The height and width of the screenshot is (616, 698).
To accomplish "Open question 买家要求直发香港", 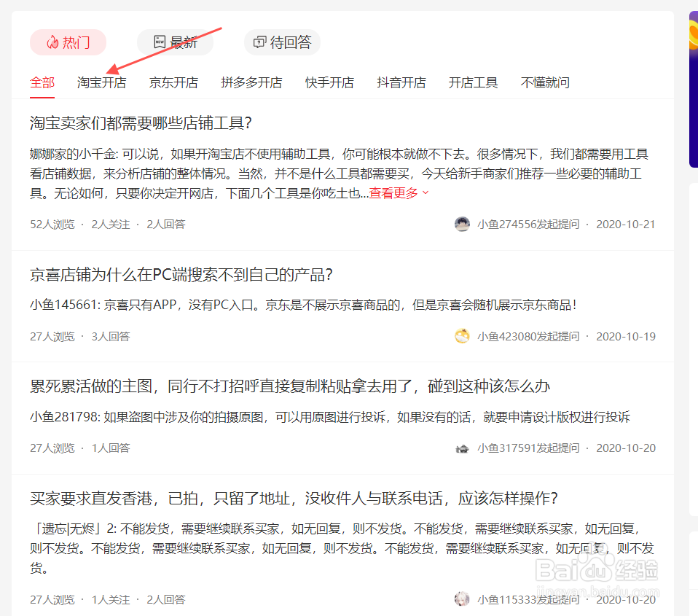I will 294,499.
